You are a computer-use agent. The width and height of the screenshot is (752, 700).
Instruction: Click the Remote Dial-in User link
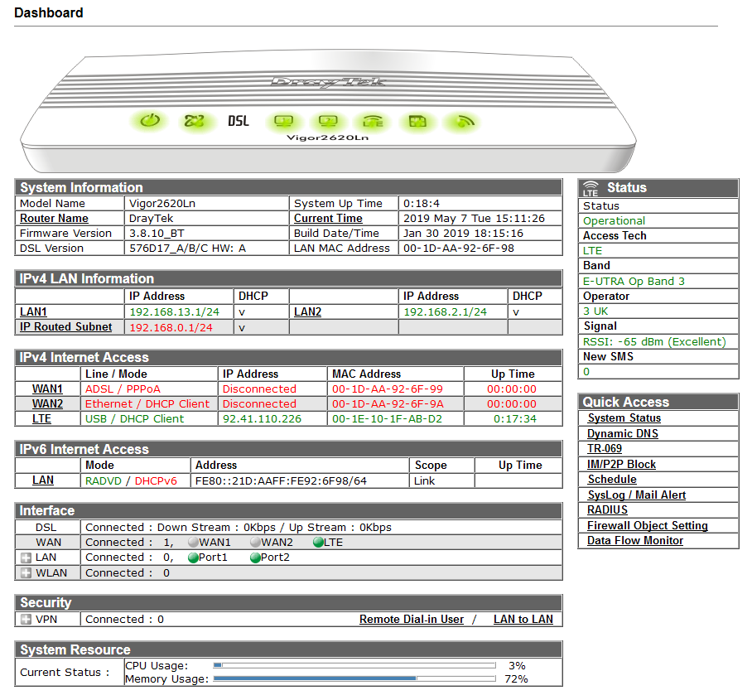(411, 619)
